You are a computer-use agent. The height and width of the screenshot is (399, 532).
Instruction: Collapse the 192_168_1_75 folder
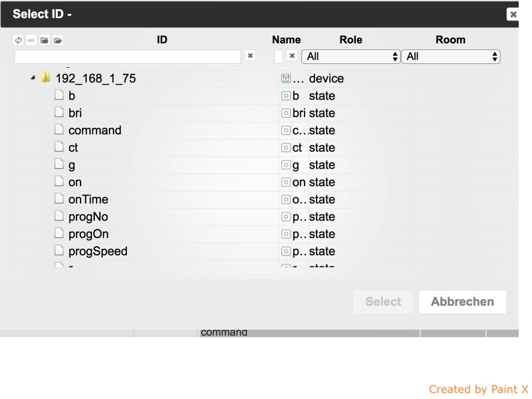tap(33, 78)
